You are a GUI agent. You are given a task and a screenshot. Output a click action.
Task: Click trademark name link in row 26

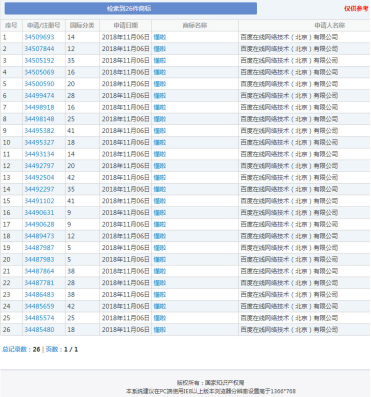(160, 330)
